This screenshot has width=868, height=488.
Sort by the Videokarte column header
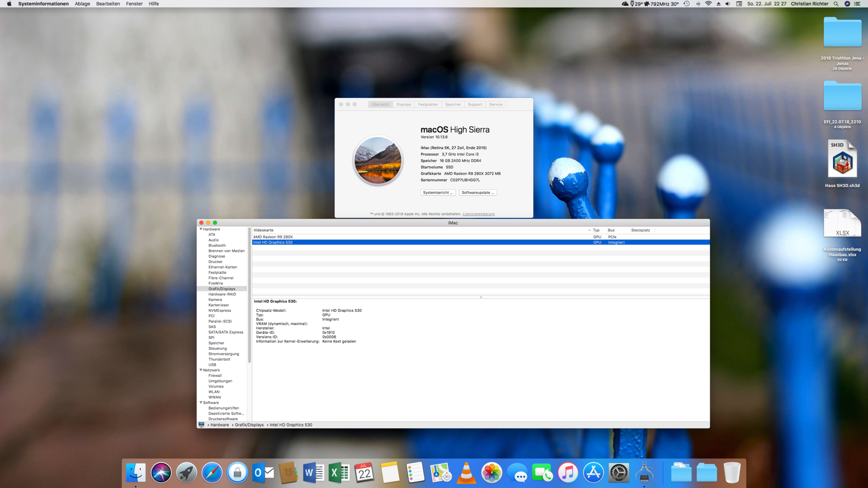[264, 230]
